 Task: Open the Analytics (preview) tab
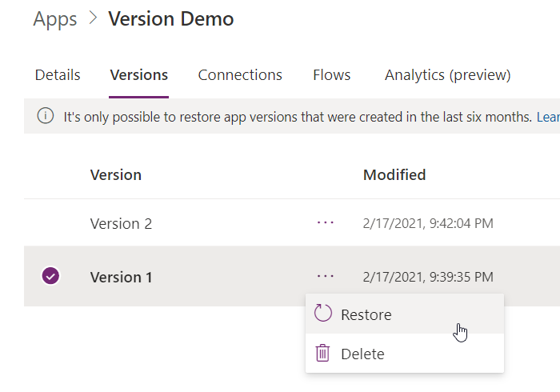click(x=447, y=75)
